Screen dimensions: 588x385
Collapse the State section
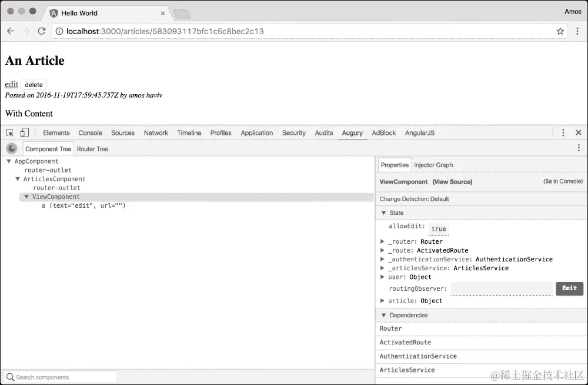point(383,213)
